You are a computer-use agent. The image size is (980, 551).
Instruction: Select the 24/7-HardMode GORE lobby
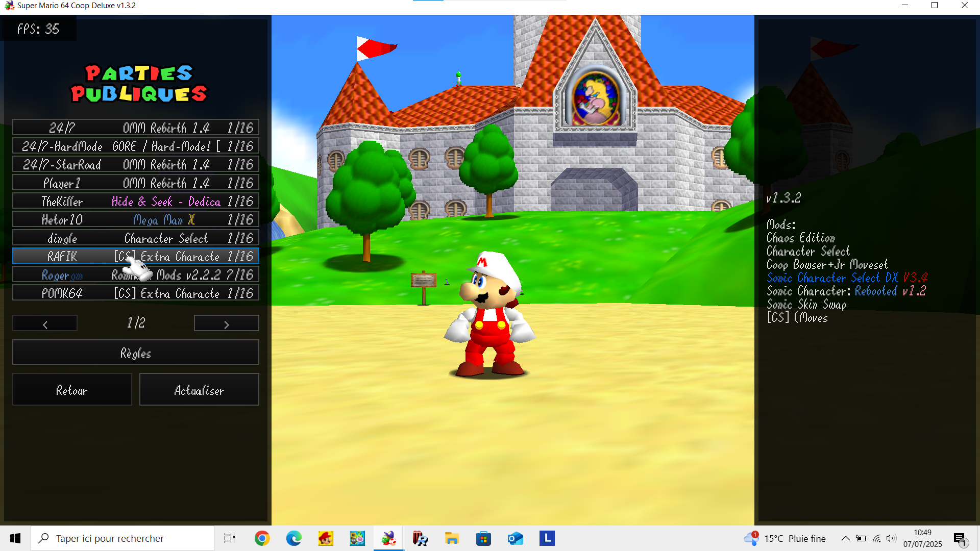pyautogui.click(x=136, y=146)
